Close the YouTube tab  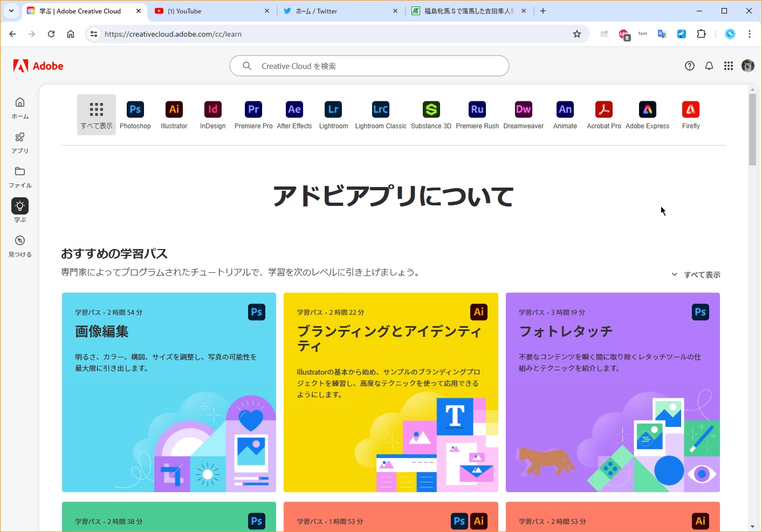pos(267,11)
